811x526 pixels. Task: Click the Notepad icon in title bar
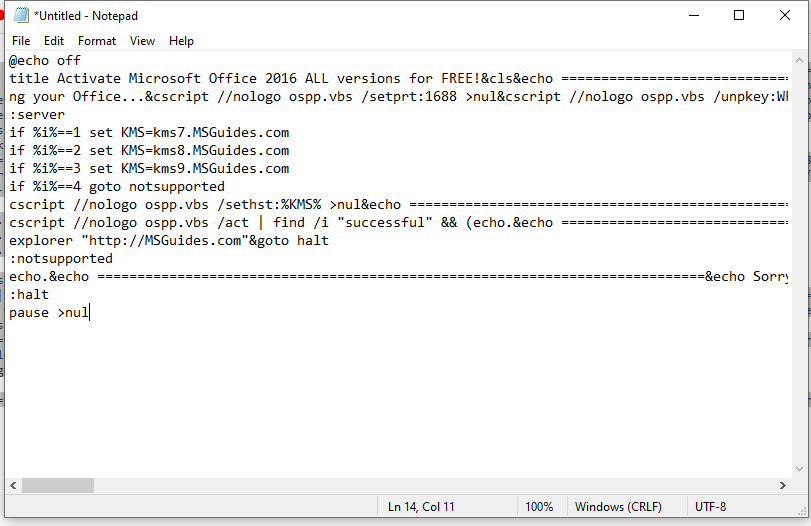[x=21, y=15]
